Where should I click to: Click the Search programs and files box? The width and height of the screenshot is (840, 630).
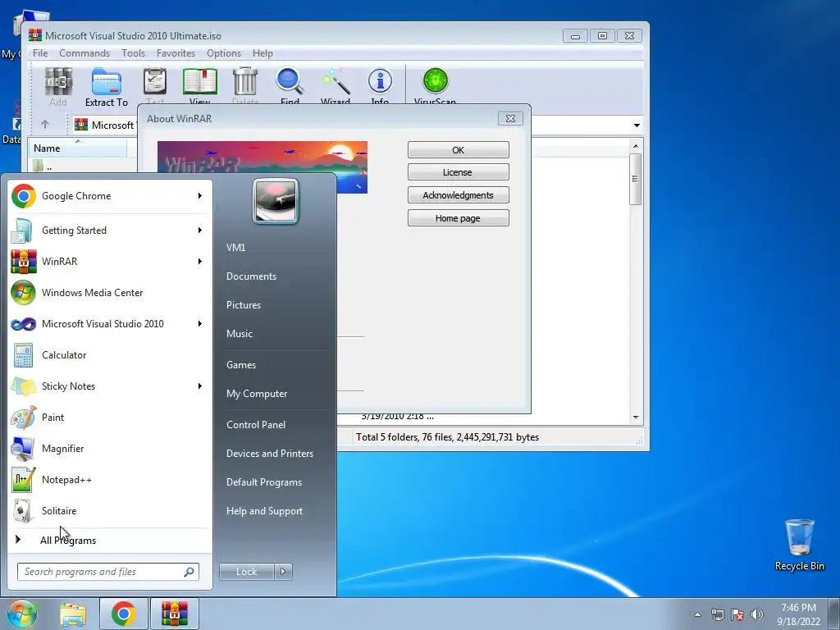click(x=107, y=572)
